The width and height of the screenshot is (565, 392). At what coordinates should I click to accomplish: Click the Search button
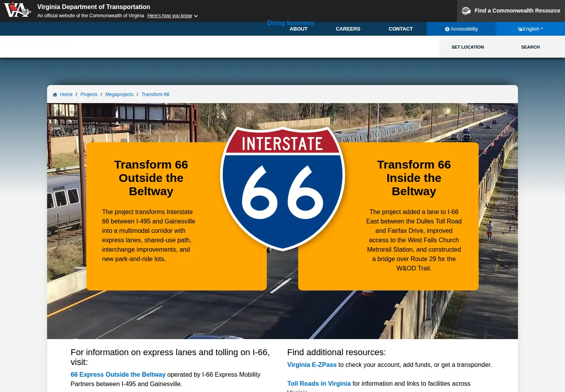tap(530, 47)
